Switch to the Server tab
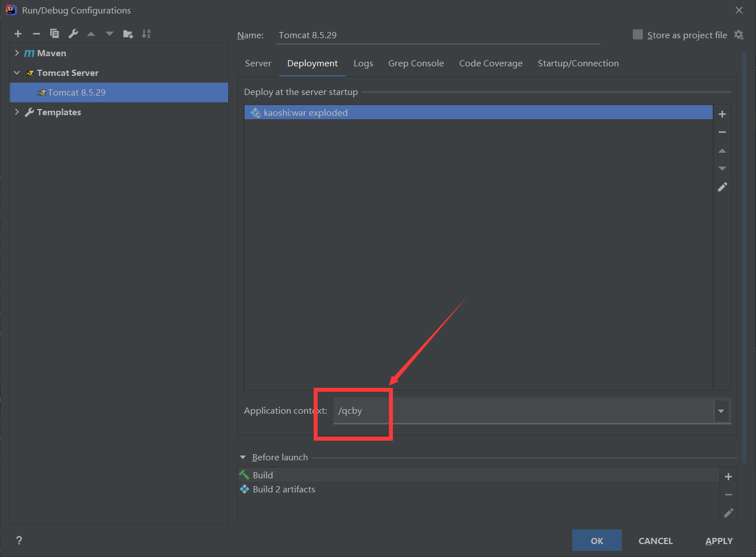Screen dimensions: 756x557 pyautogui.click(x=258, y=64)
